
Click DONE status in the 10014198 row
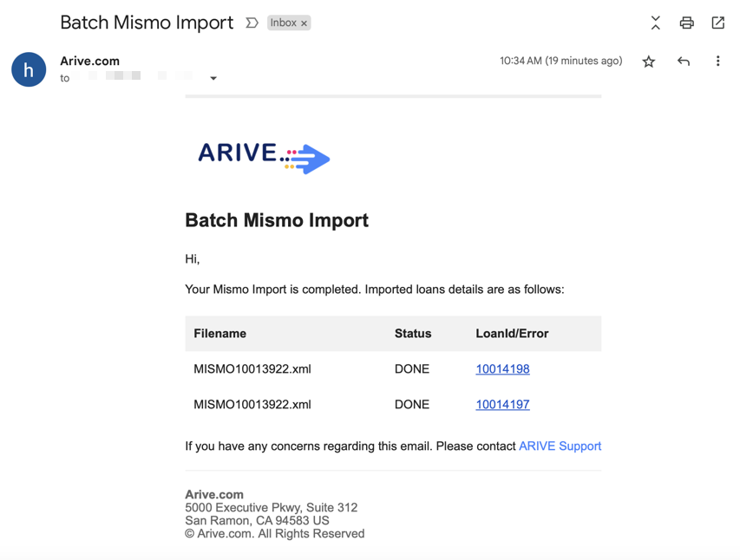(412, 369)
